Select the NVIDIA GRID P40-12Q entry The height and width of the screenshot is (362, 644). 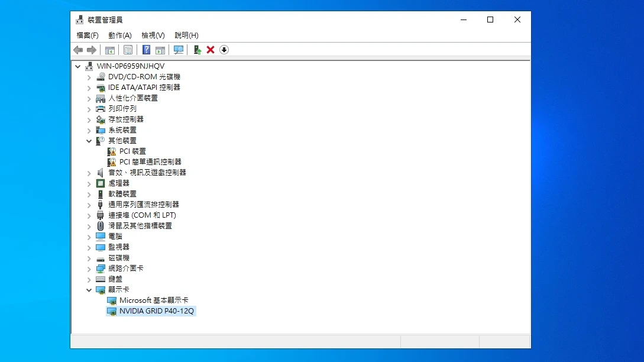pyautogui.click(x=157, y=312)
